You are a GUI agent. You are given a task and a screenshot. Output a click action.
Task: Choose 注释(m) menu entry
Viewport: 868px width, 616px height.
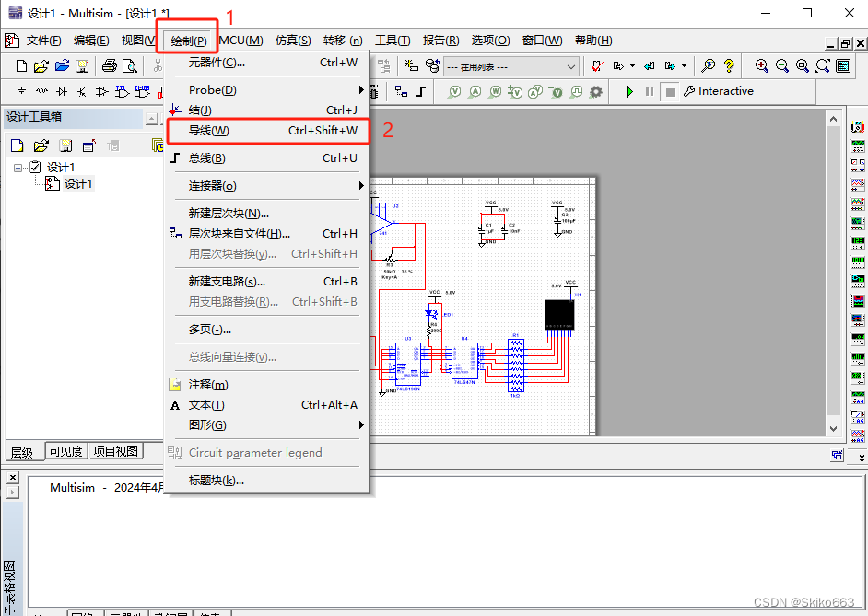pyautogui.click(x=267, y=384)
